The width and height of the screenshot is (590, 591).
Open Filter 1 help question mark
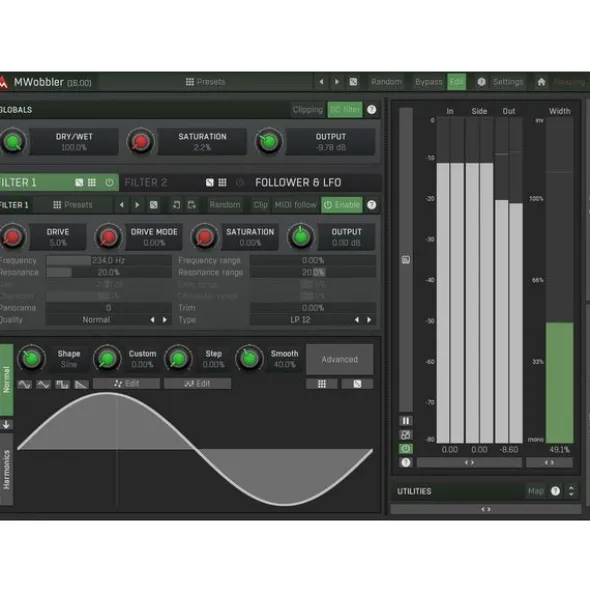pos(372,205)
